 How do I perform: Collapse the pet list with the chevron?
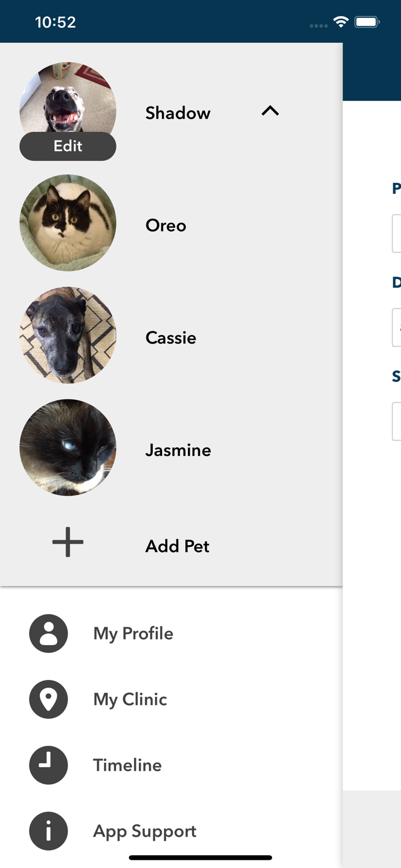(270, 111)
